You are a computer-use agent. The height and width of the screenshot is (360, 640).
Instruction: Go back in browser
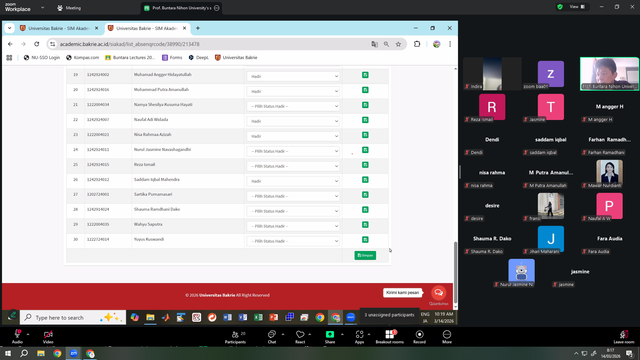pos(10,44)
